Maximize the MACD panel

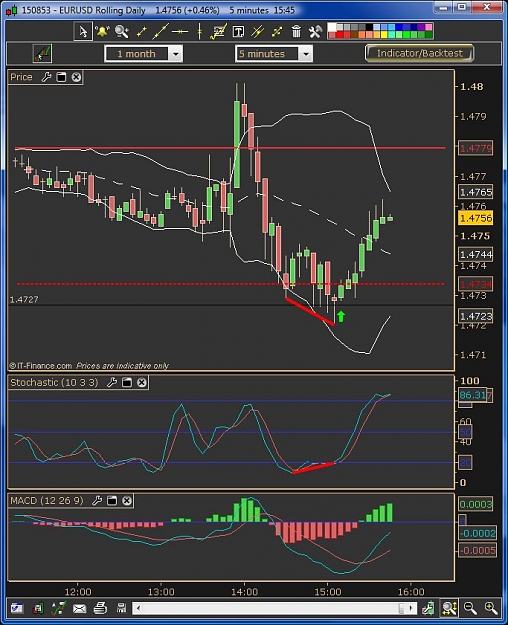pos(112,500)
